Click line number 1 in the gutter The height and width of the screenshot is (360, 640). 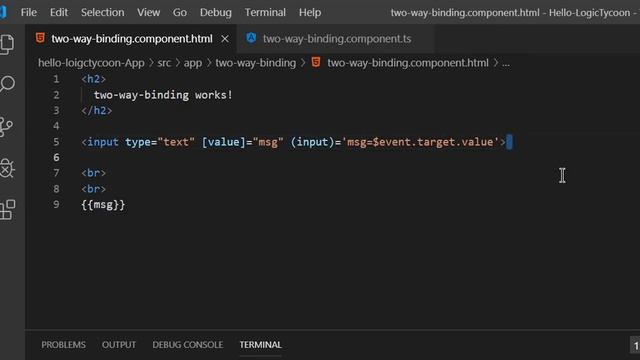56,79
